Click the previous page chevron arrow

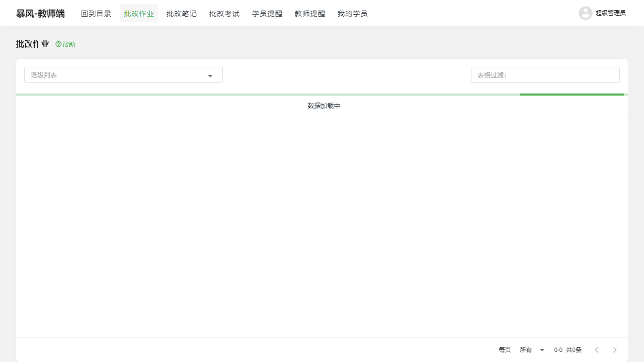click(x=597, y=349)
